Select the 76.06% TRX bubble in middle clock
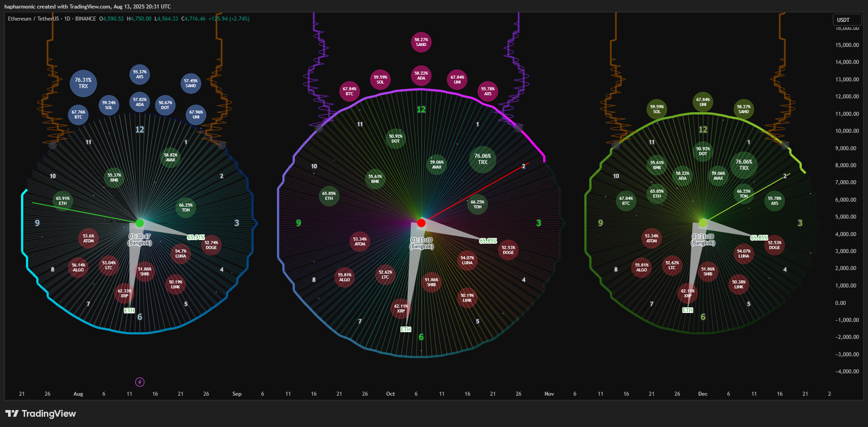The height and width of the screenshot is (427, 868). point(483,159)
